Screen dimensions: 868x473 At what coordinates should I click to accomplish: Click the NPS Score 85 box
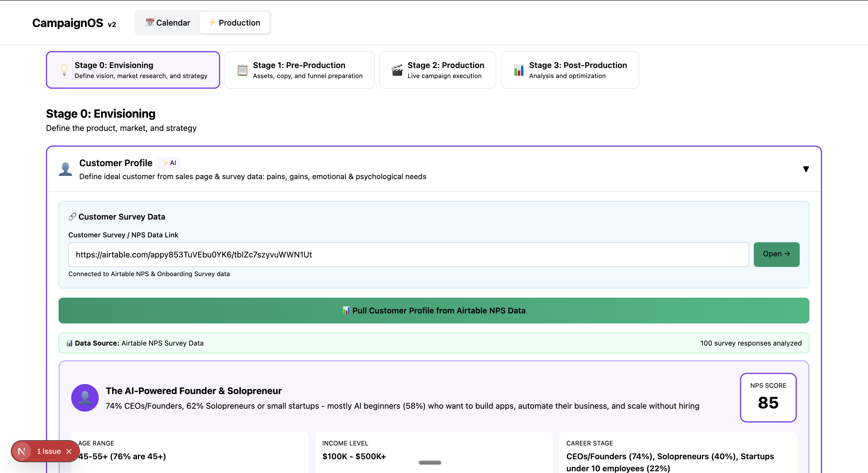(x=768, y=398)
